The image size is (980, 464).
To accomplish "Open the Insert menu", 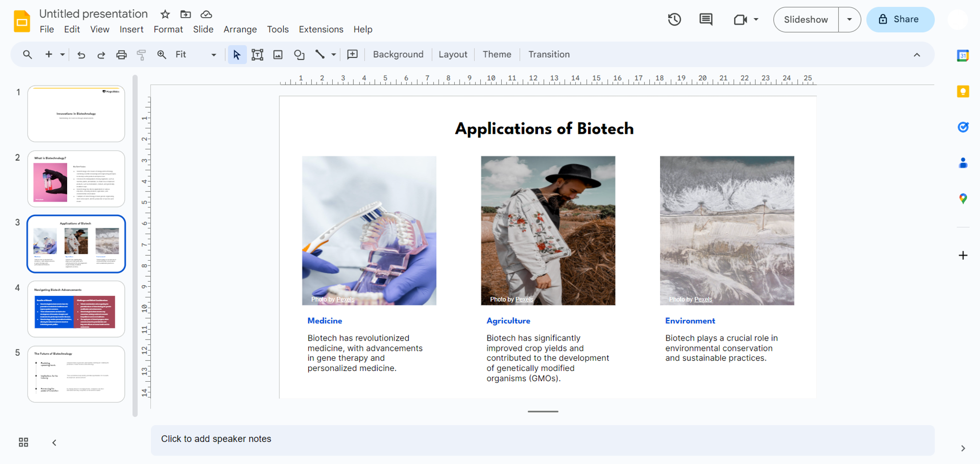I will tap(131, 29).
